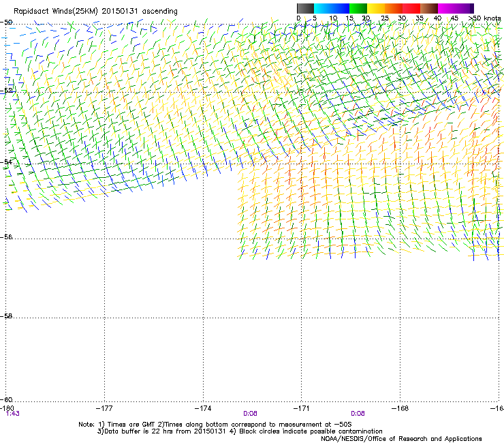The image size is (504, 443).
Task: Click the gray 0-5 knots color segment
Action: pos(305,8)
